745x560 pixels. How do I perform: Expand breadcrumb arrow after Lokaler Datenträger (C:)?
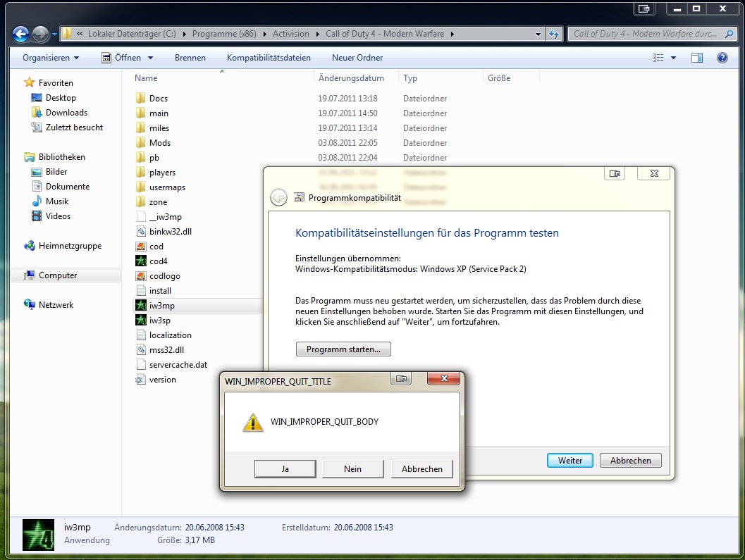pos(185,35)
